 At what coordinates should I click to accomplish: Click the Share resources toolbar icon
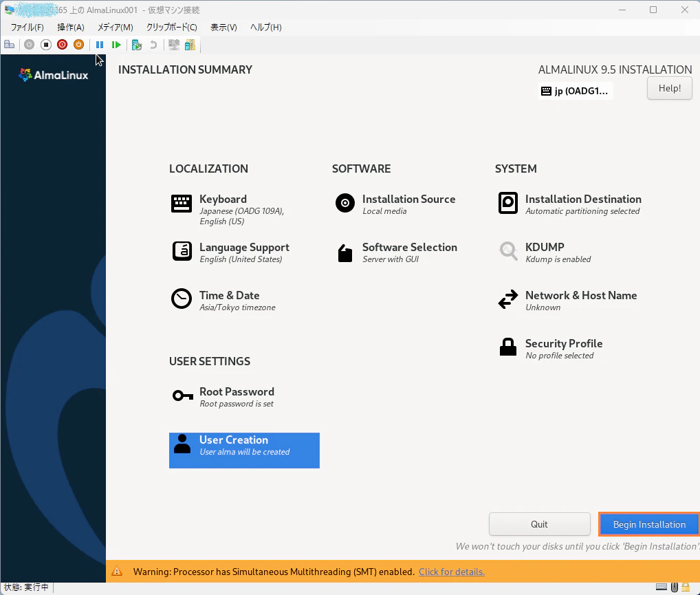[190, 45]
